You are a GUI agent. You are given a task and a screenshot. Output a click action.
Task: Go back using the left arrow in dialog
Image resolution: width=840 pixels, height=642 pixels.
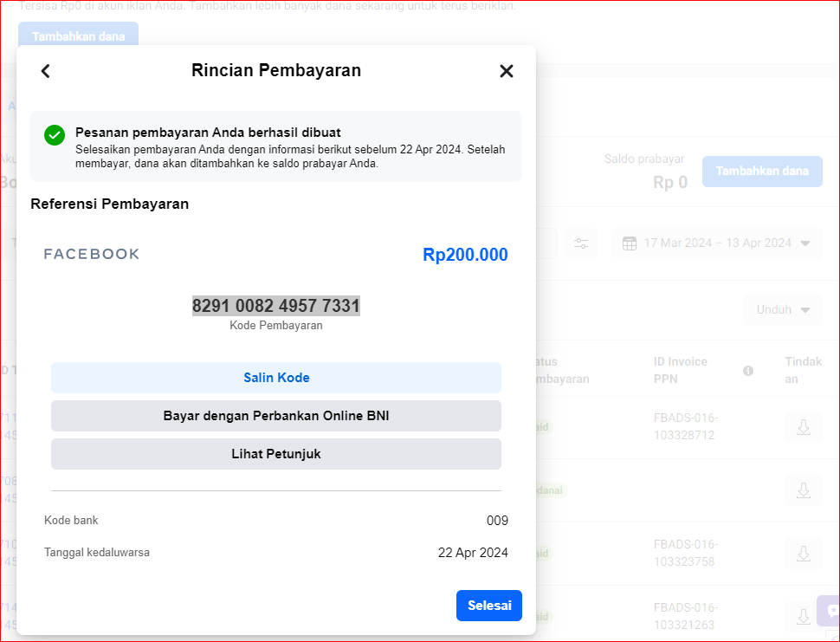pyautogui.click(x=46, y=71)
